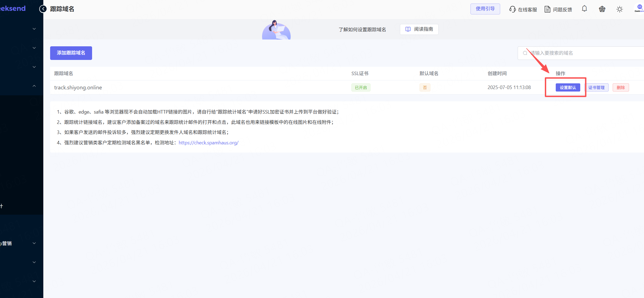The image size is (644, 298).
Task: Click the 使用引导 button
Action: click(x=485, y=9)
